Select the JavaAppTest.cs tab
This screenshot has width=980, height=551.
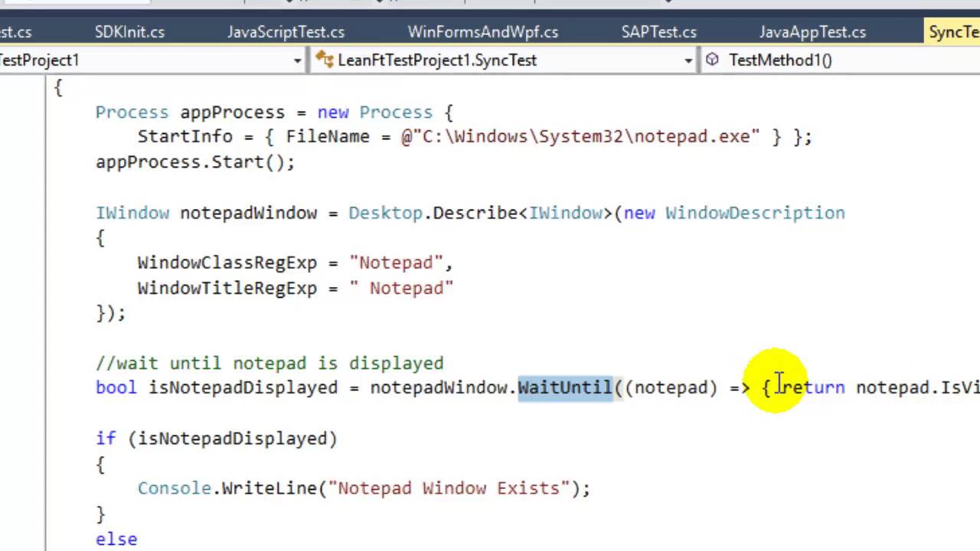pos(812,32)
